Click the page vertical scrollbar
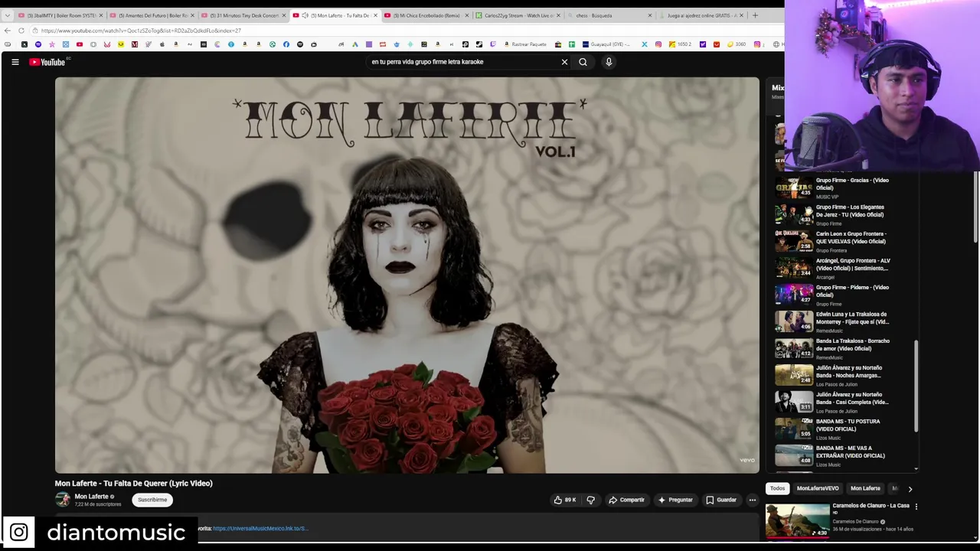 pos(975,208)
